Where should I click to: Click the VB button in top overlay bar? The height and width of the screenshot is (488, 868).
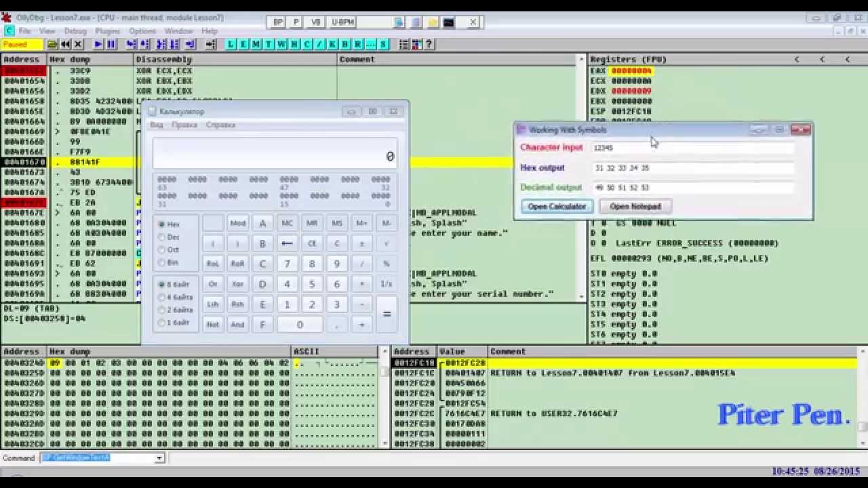tap(315, 22)
